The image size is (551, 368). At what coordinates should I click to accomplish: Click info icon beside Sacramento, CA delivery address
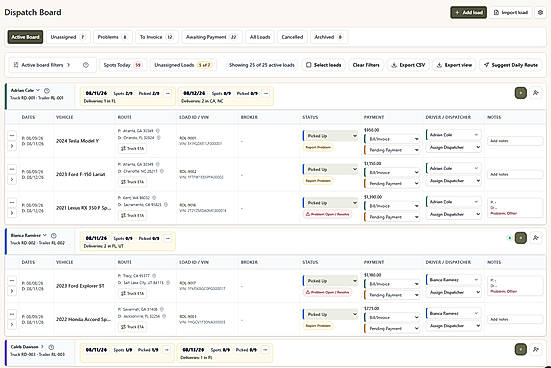pyautogui.click(x=166, y=205)
